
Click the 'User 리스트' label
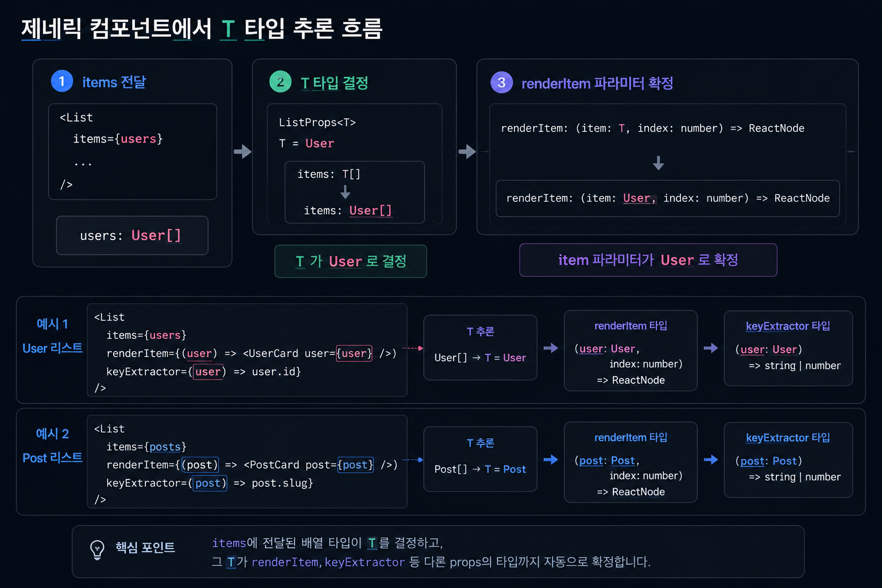tap(52, 348)
